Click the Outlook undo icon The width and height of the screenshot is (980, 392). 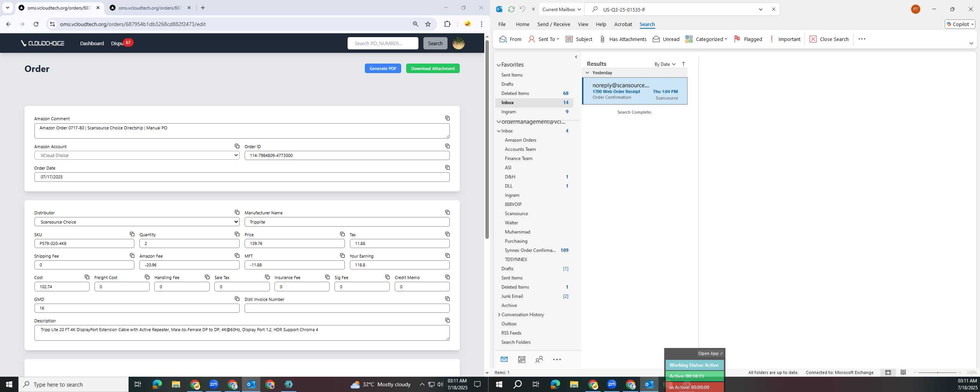click(x=522, y=9)
